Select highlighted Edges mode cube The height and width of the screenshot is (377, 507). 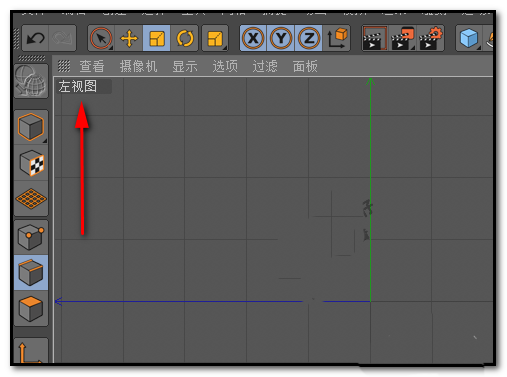pyautogui.click(x=31, y=273)
